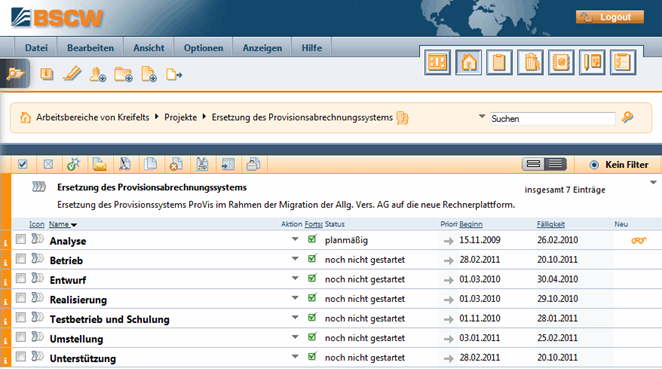Click the Add member icon in toolbar

tap(98, 74)
